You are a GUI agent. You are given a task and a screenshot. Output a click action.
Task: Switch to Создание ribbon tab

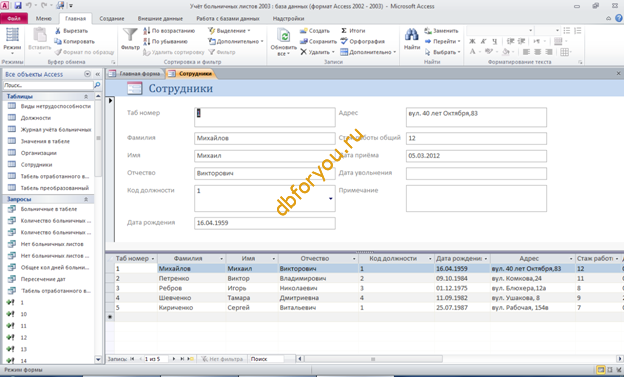coord(112,18)
